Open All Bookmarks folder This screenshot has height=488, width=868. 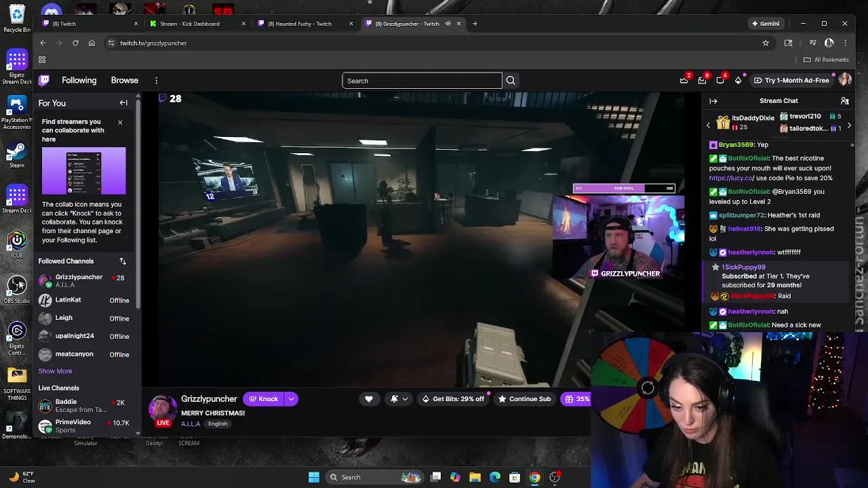pos(826,60)
